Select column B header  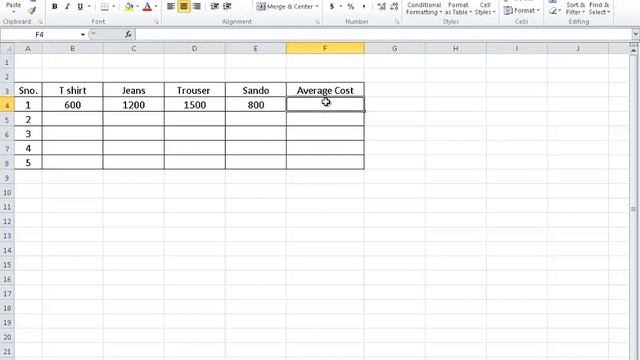73,49
